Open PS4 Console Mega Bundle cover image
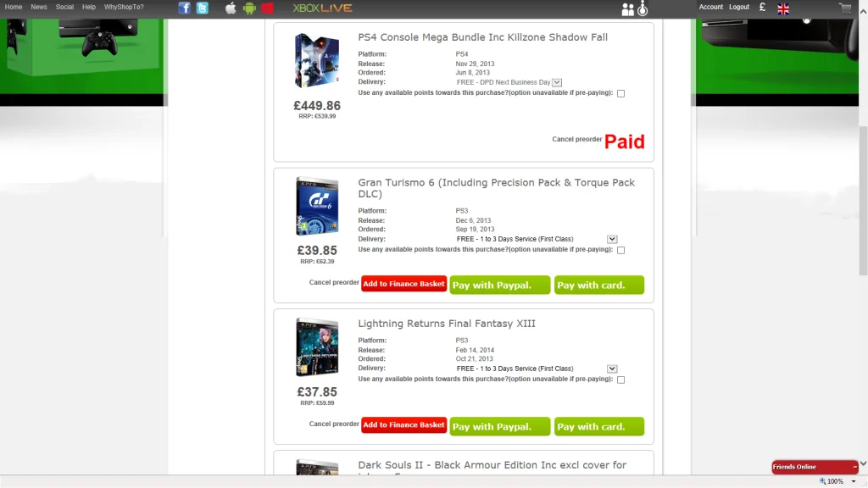The image size is (868, 488). pyautogui.click(x=317, y=60)
